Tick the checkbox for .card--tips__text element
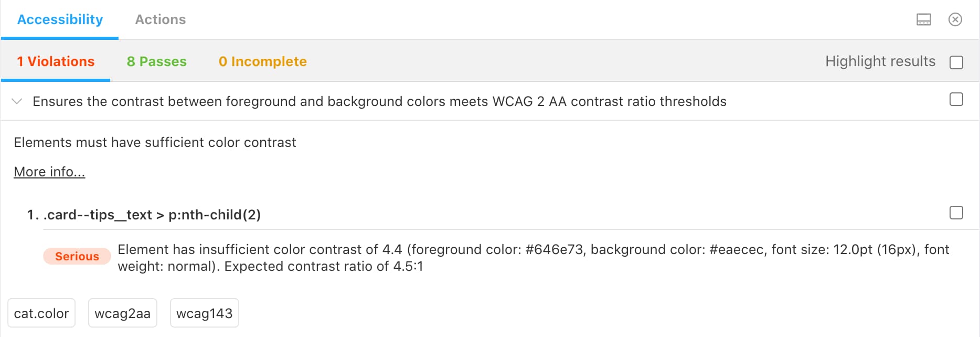The width and height of the screenshot is (980, 337). point(956,213)
